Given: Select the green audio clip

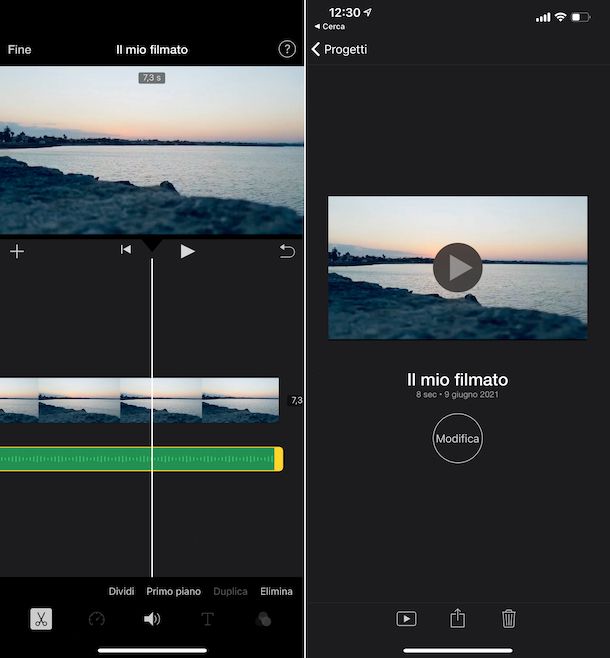Looking at the screenshot, I should (137, 459).
